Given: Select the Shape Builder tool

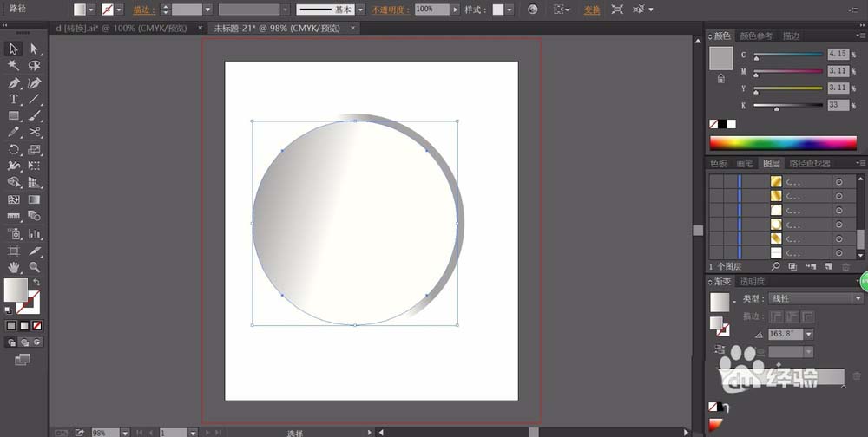Looking at the screenshot, I should click(13, 182).
